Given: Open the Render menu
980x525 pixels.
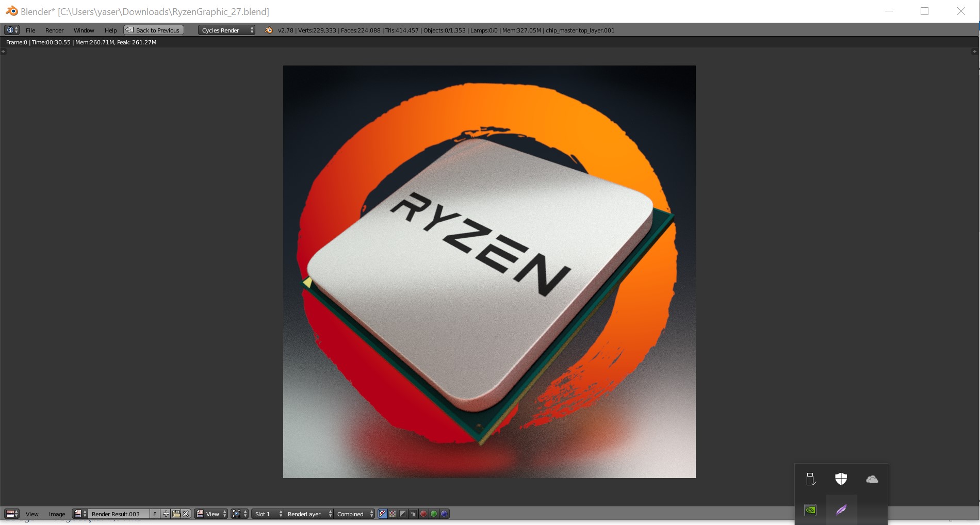Looking at the screenshot, I should tap(54, 30).
